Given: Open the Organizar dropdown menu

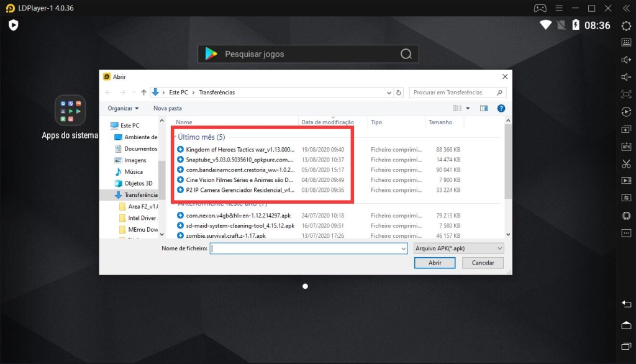Looking at the screenshot, I should 123,108.
